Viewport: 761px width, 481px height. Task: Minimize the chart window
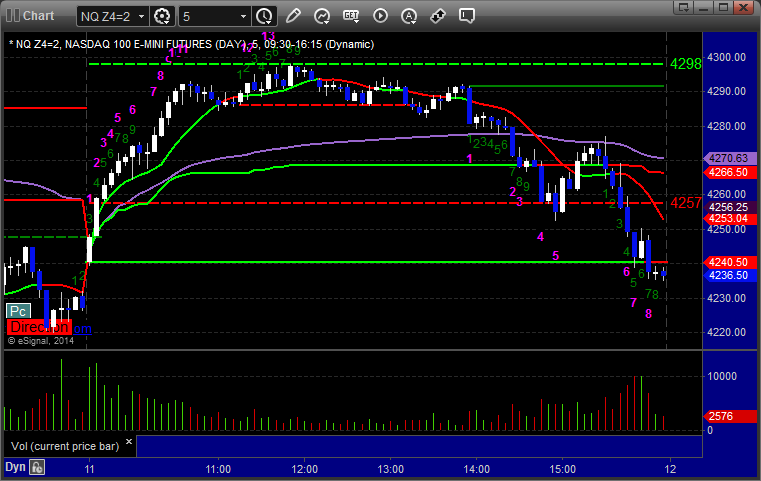(x=704, y=7)
